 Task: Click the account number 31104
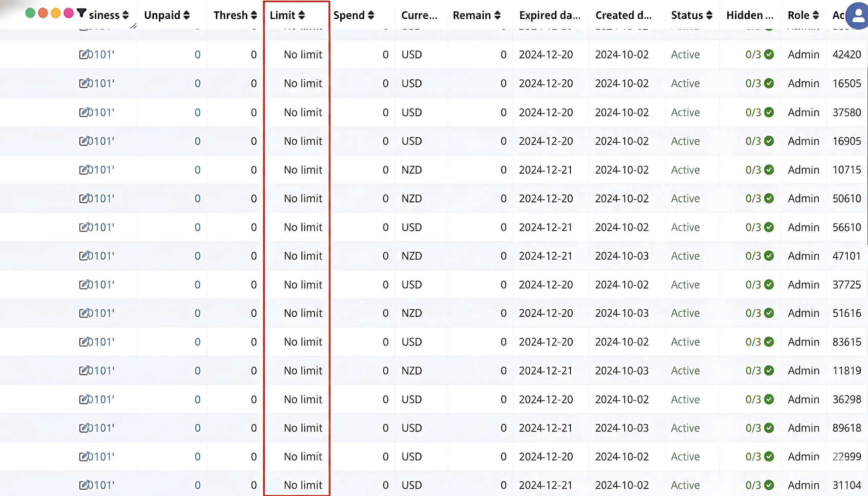(847, 485)
